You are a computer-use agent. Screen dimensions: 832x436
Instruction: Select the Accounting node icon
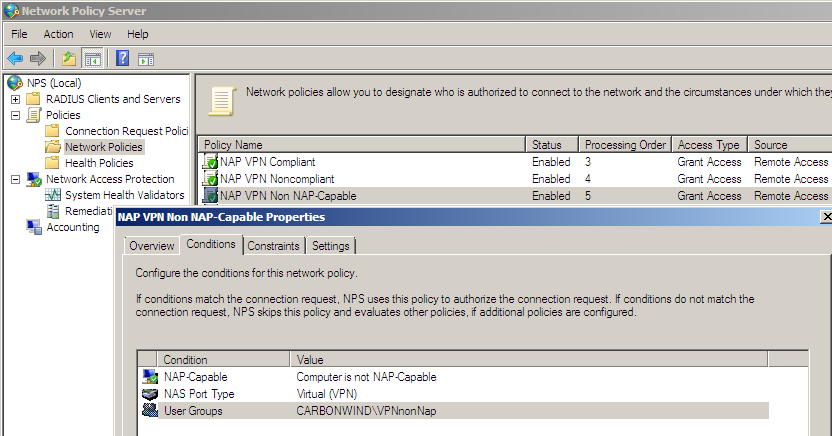click(x=34, y=227)
